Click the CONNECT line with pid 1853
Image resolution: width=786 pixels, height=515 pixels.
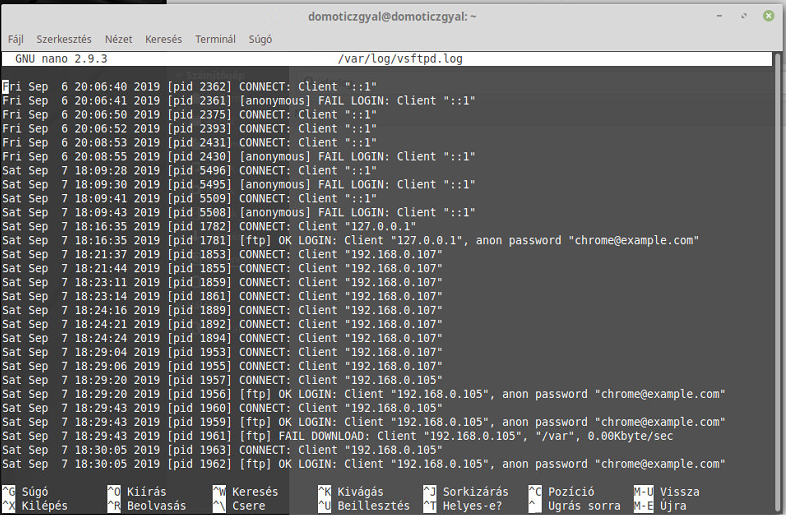point(223,255)
